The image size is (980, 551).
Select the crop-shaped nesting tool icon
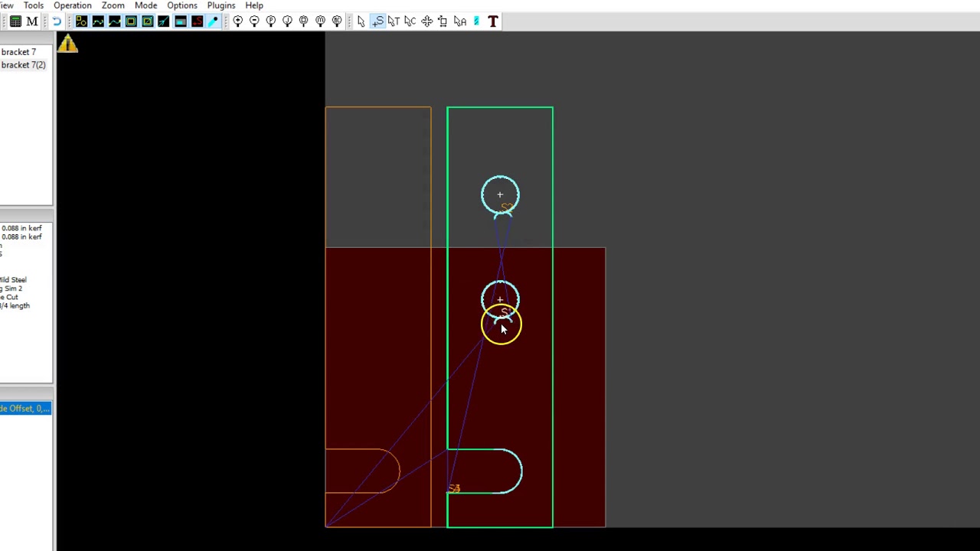tap(443, 21)
